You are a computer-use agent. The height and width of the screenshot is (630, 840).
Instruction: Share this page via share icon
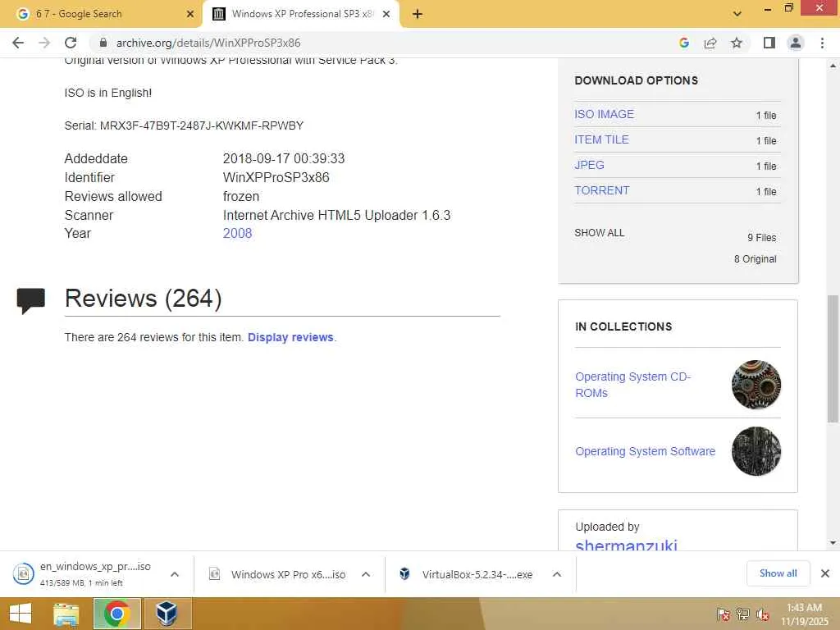click(x=710, y=43)
